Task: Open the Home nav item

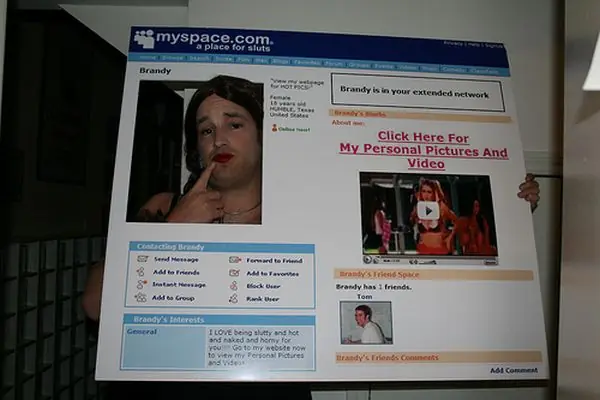Action: click(x=148, y=57)
